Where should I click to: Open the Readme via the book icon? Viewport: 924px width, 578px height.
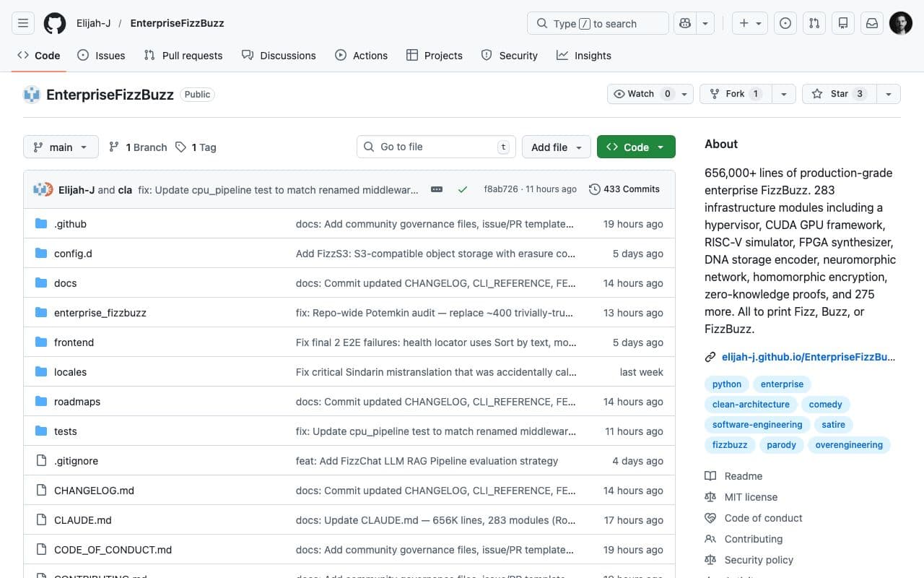[710, 475]
